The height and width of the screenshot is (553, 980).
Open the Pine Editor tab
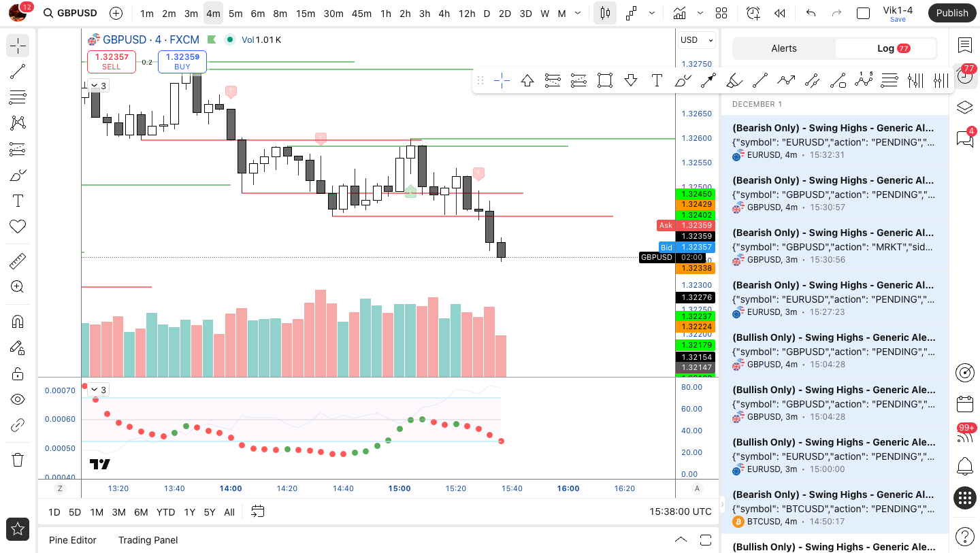73,540
